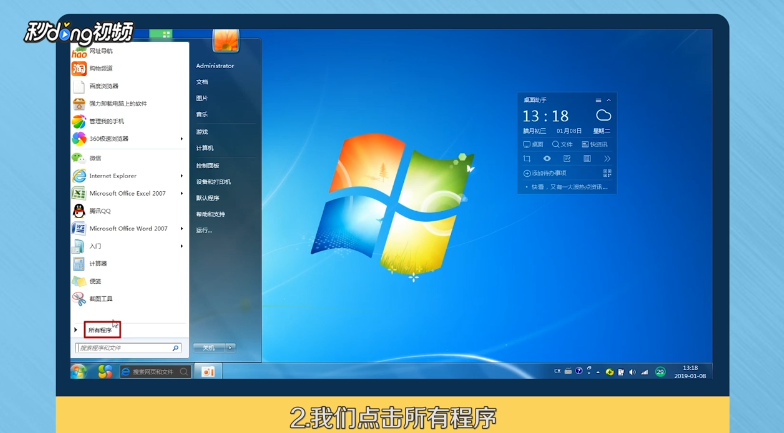Expand more tools double-chevron in widget
The height and width of the screenshot is (433, 784).
(x=607, y=159)
